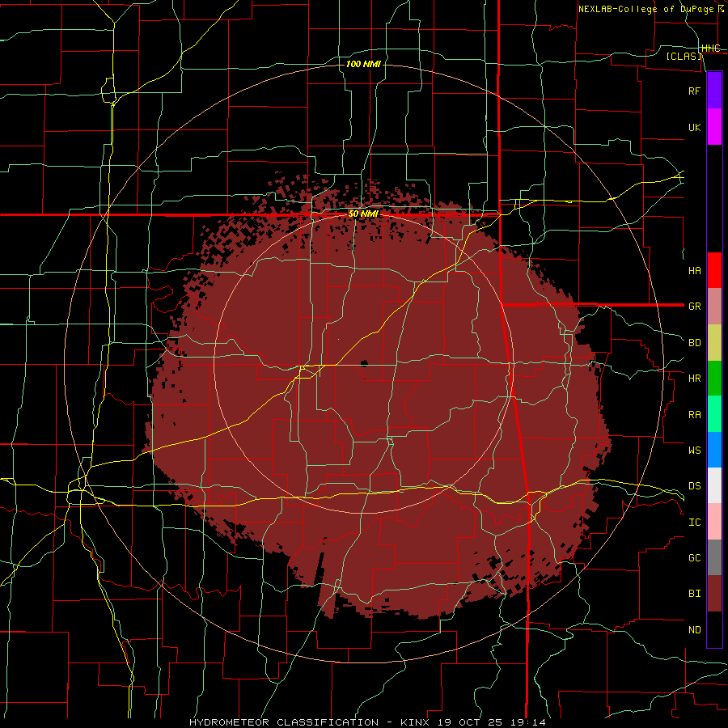Click the DS legend label
The width and height of the screenshot is (728, 728).
point(694,486)
